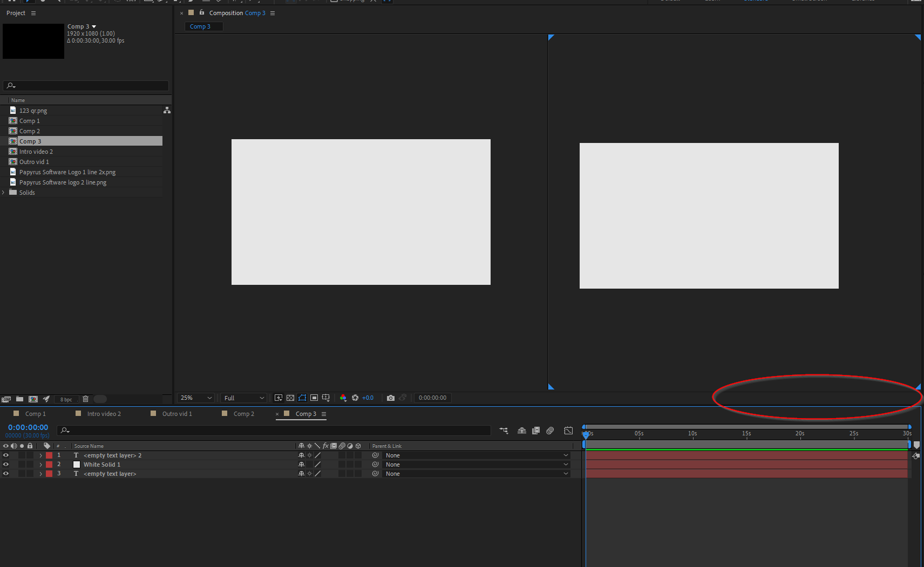924x567 pixels.
Task: Toggle the transparency grid in the Composition panel
Action: (x=290, y=398)
